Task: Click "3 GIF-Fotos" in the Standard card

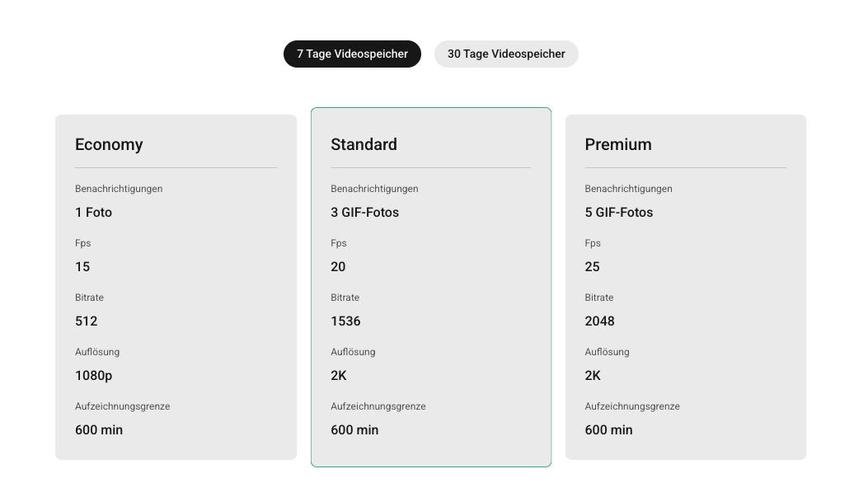Action: tap(364, 213)
